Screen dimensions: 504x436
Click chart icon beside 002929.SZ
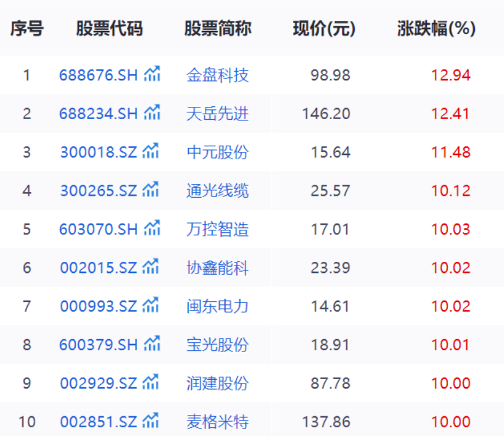click(x=151, y=382)
